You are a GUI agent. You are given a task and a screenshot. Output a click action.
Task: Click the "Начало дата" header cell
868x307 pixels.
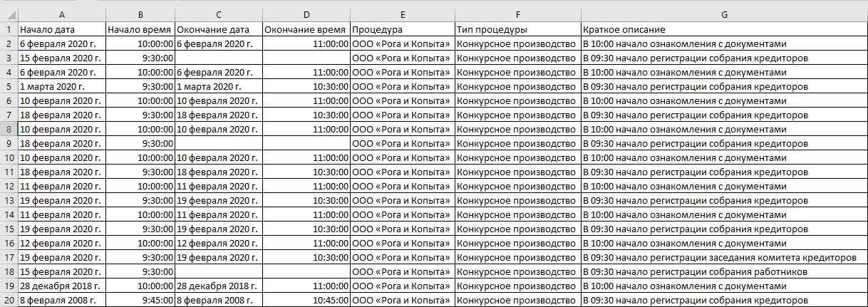pyautogui.click(x=47, y=30)
